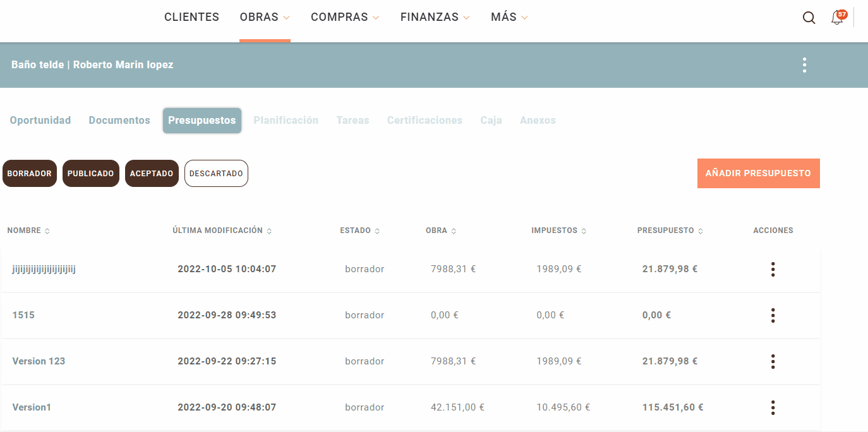
Task: Click date 2022-09-22 09:27:15
Action: pos(227,361)
